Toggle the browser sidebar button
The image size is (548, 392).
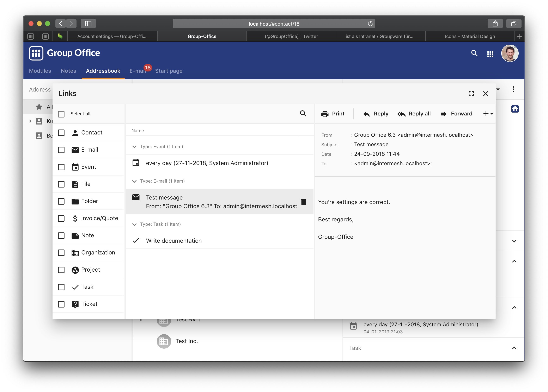pyautogui.click(x=88, y=23)
